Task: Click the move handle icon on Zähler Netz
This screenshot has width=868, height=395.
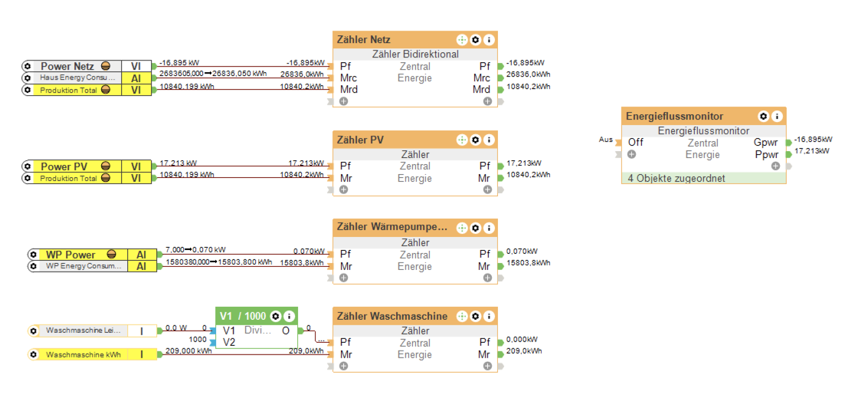Action: coord(462,40)
